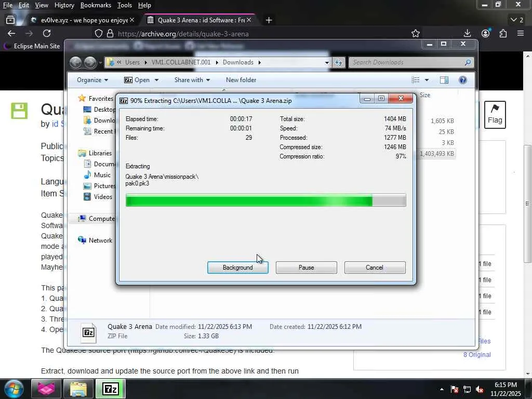Open the View menu in Firefox

42,5
